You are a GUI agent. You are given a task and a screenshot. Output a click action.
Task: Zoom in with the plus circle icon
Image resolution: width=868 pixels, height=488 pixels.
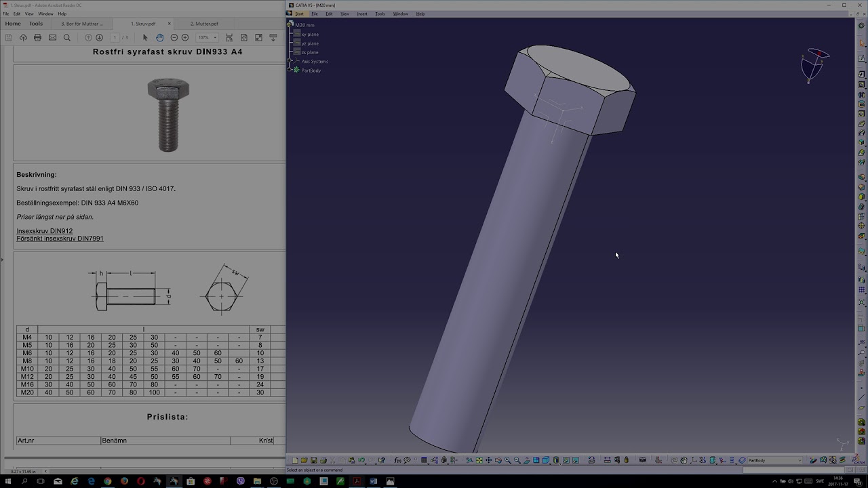pyautogui.click(x=185, y=37)
